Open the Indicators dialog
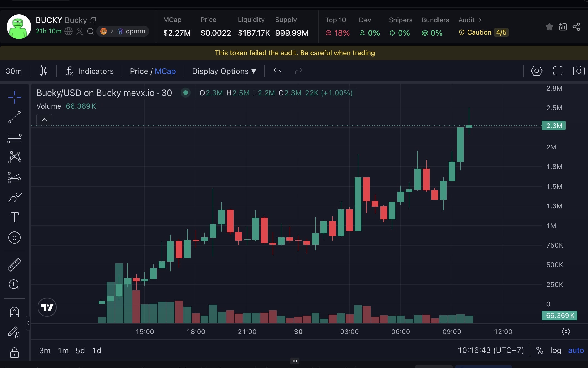This screenshot has height=368, width=588. (89, 71)
